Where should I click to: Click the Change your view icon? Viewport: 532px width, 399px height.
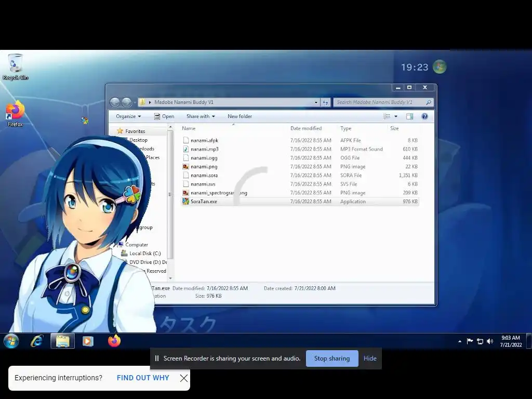387,116
